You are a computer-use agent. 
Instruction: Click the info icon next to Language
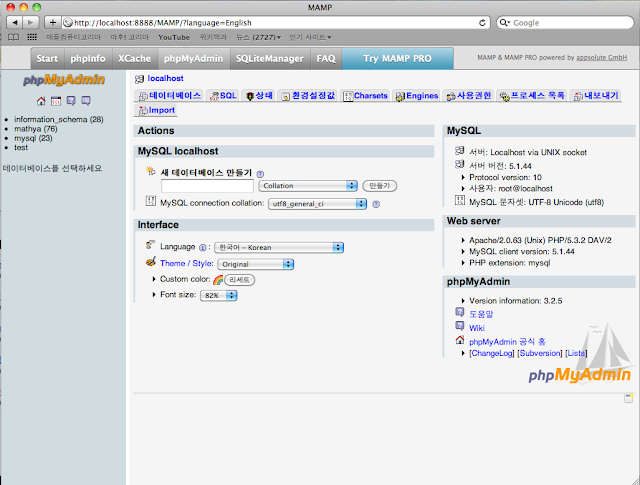202,247
